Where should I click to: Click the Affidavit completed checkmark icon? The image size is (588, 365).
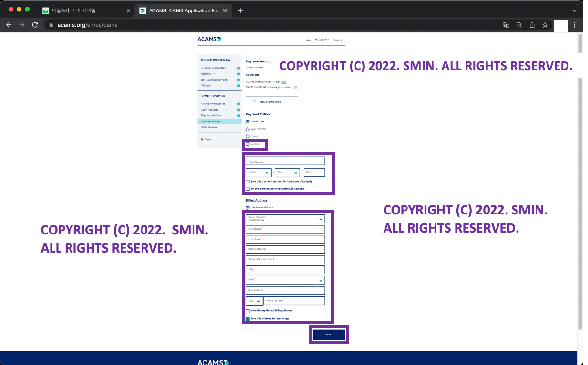tap(238, 86)
